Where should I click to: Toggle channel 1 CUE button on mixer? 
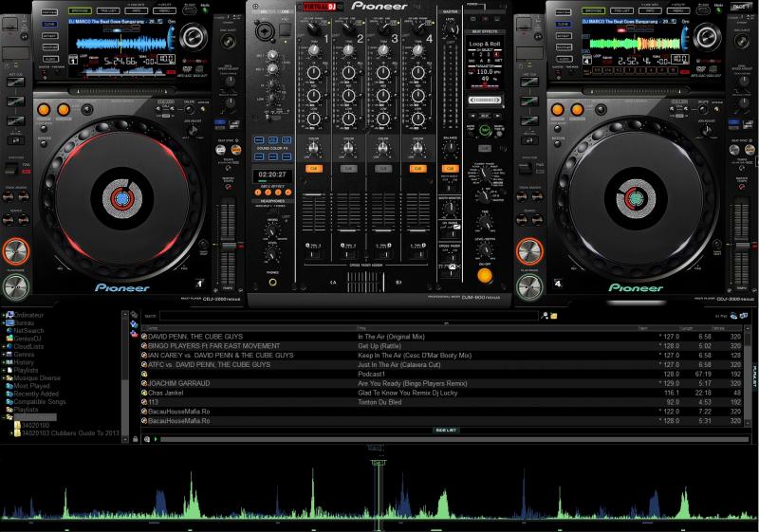314,169
